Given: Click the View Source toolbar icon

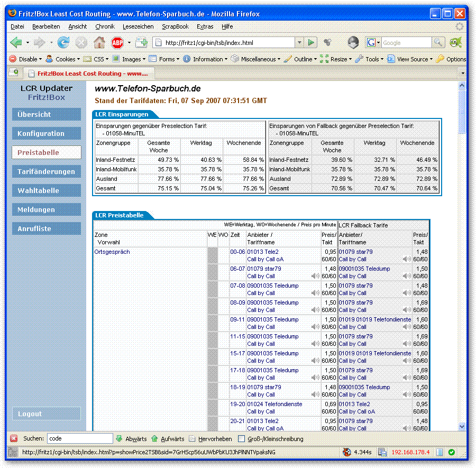Looking at the screenshot, I should click(391, 59).
